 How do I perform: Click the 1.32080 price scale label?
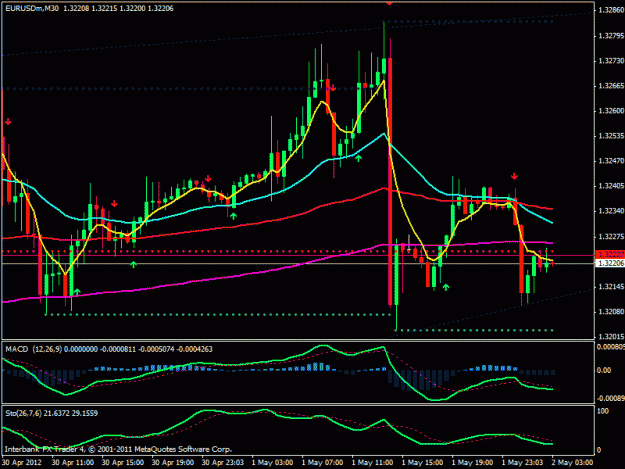click(x=611, y=312)
